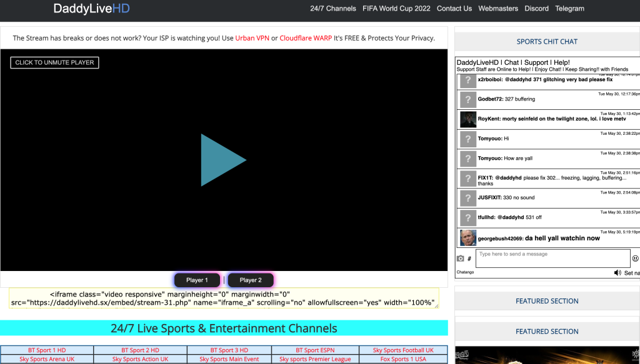Click the speaker sound icon below chat

point(617,273)
